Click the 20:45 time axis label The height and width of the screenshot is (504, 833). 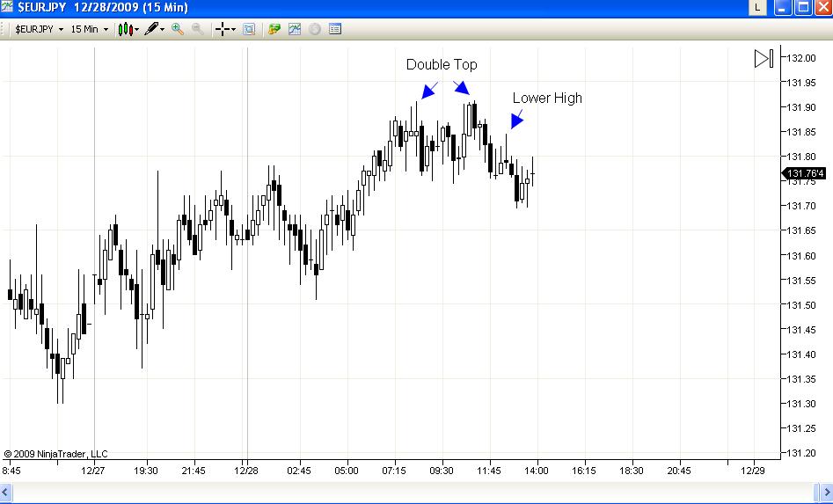678,471
